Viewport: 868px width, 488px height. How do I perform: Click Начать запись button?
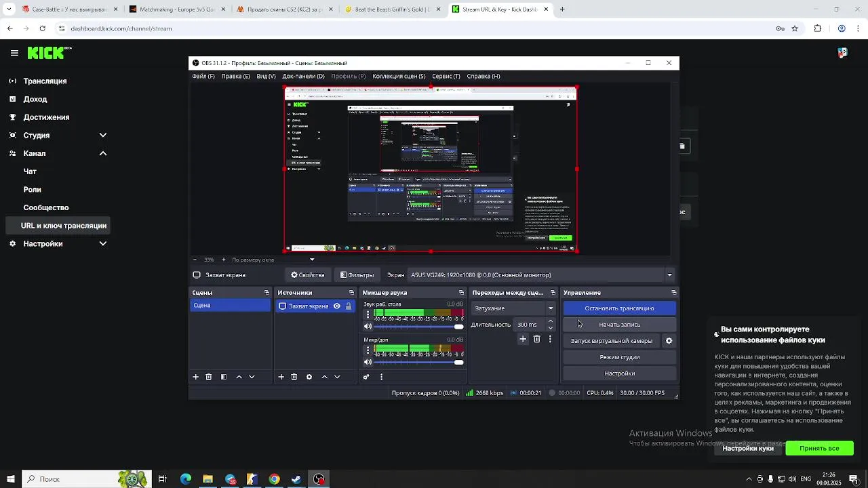click(619, 325)
